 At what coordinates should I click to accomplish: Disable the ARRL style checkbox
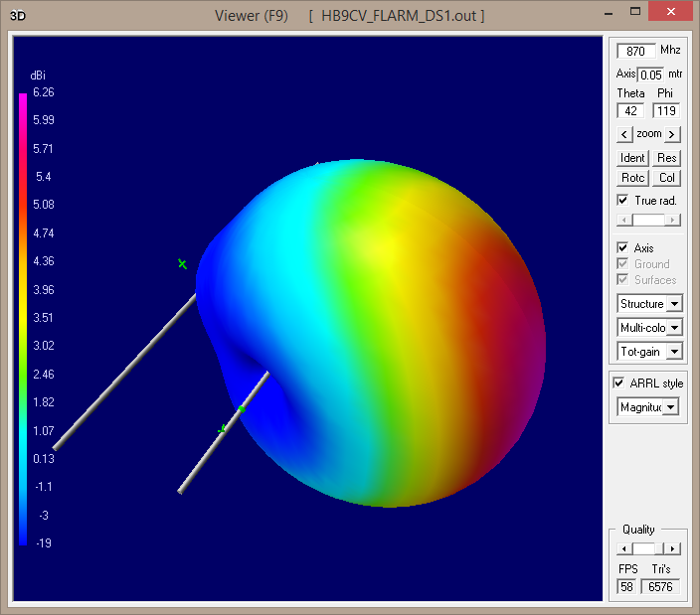[x=618, y=384]
